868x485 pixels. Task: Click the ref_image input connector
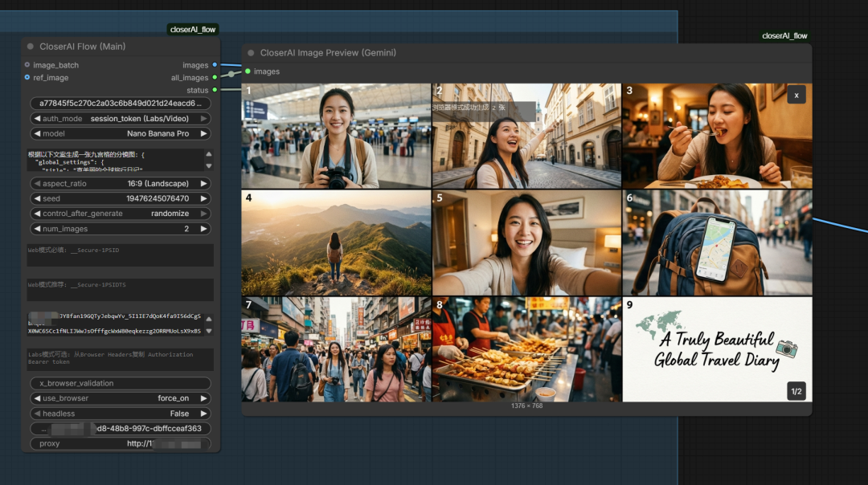click(27, 77)
